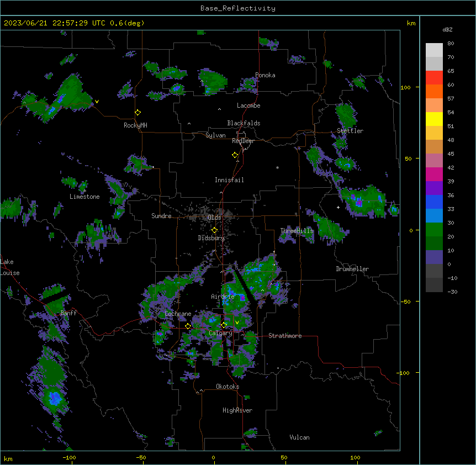Click the RedDeer city label
This screenshot has width=476, height=465.
[243, 141]
